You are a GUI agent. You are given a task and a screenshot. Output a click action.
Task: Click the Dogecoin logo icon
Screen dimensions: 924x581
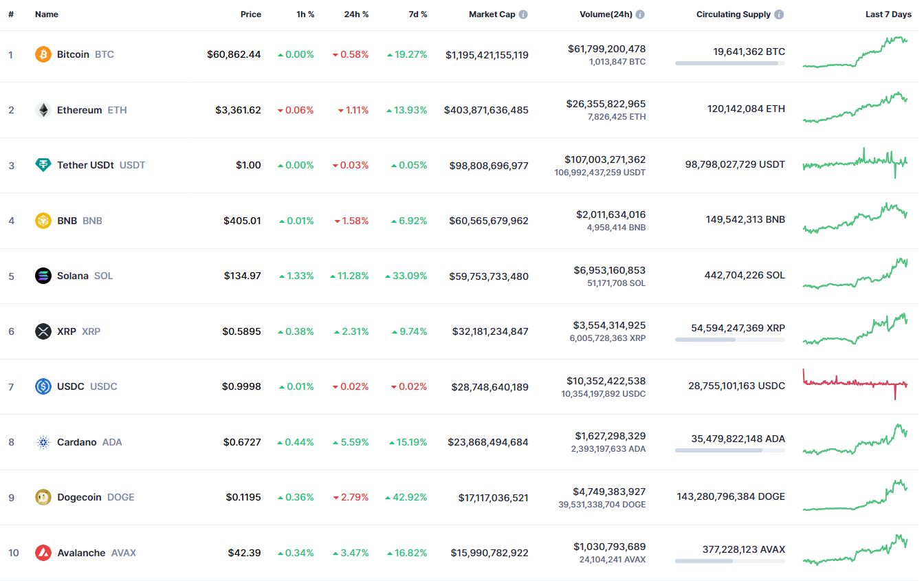pyautogui.click(x=43, y=497)
